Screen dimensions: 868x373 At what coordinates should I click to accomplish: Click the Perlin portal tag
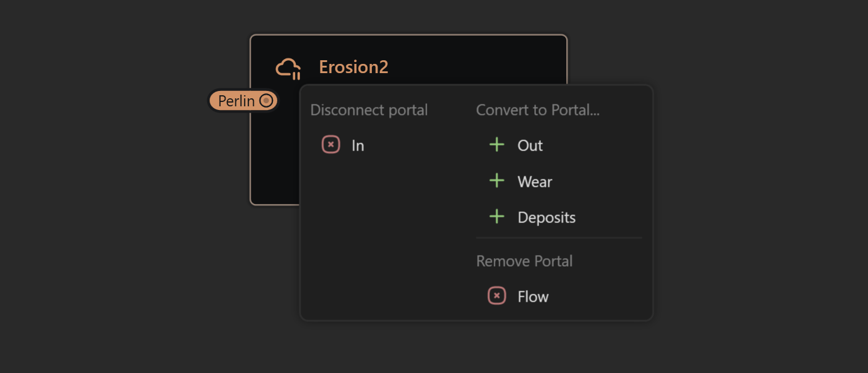(x=237, y=100)
